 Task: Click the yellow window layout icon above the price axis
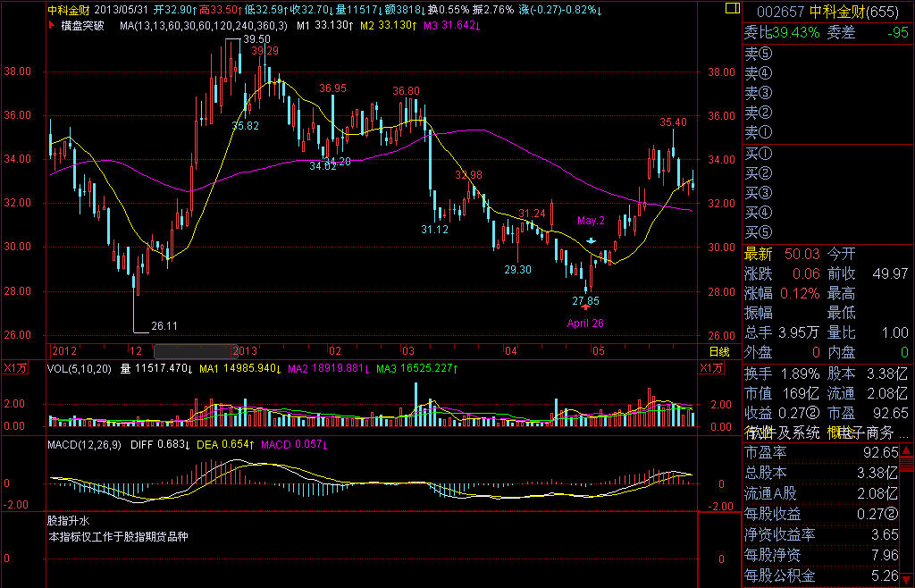pos(732,9)
